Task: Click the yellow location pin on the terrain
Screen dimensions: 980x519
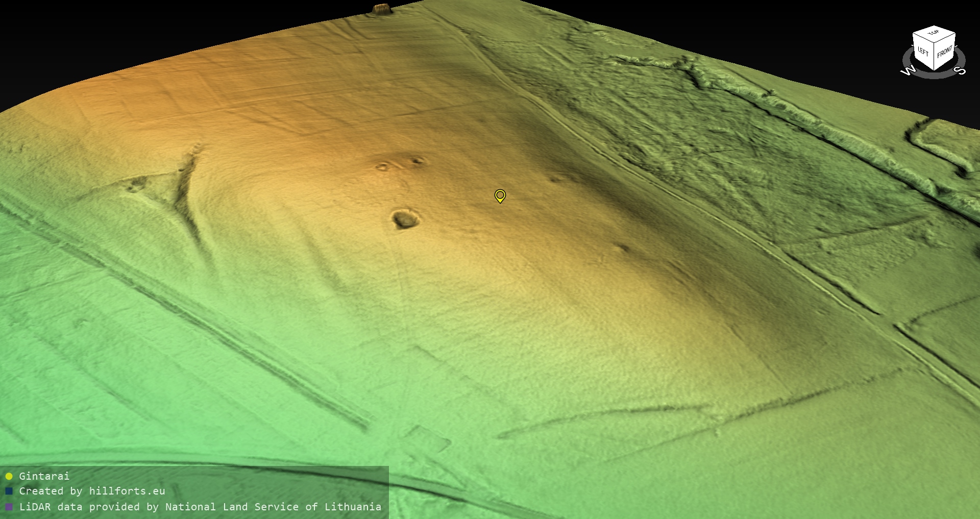Action: point(500,195)
